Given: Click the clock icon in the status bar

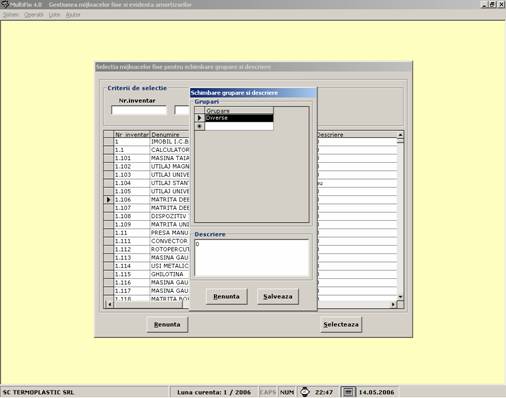Looking at the screenshot, I should tap(305, 392).
